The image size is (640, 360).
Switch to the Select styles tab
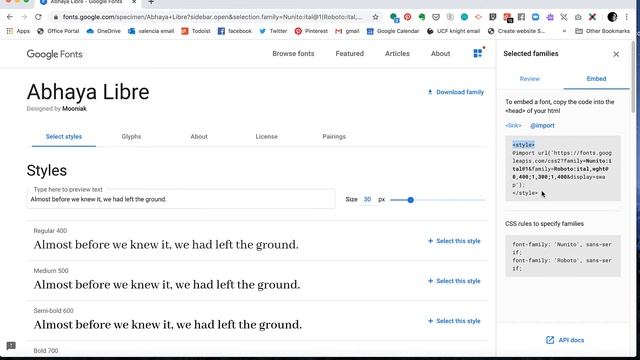pos(64,137)
